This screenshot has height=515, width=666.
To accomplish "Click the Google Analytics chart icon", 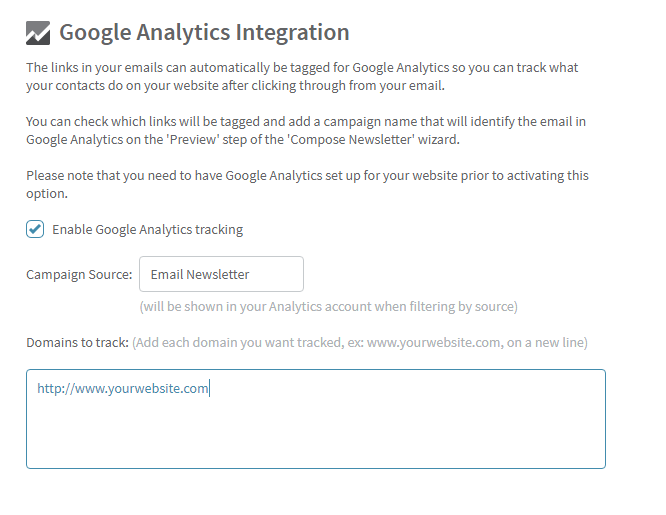I will [x=38, y=33].
